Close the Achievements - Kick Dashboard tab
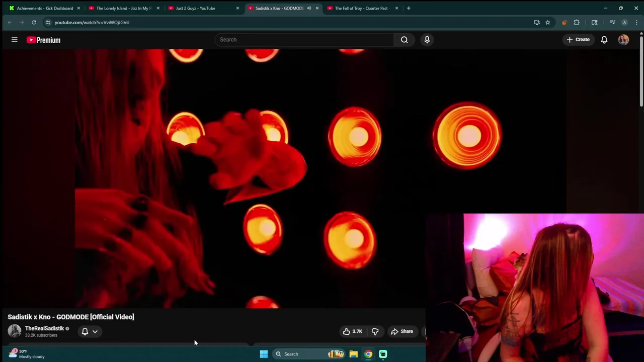644x362 pixels. [78, 8]
